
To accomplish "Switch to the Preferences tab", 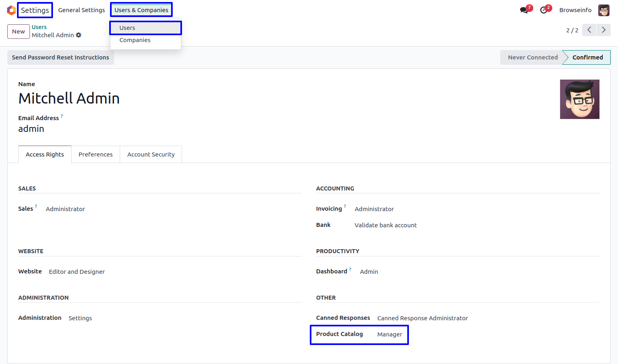I will click(95, 154).
